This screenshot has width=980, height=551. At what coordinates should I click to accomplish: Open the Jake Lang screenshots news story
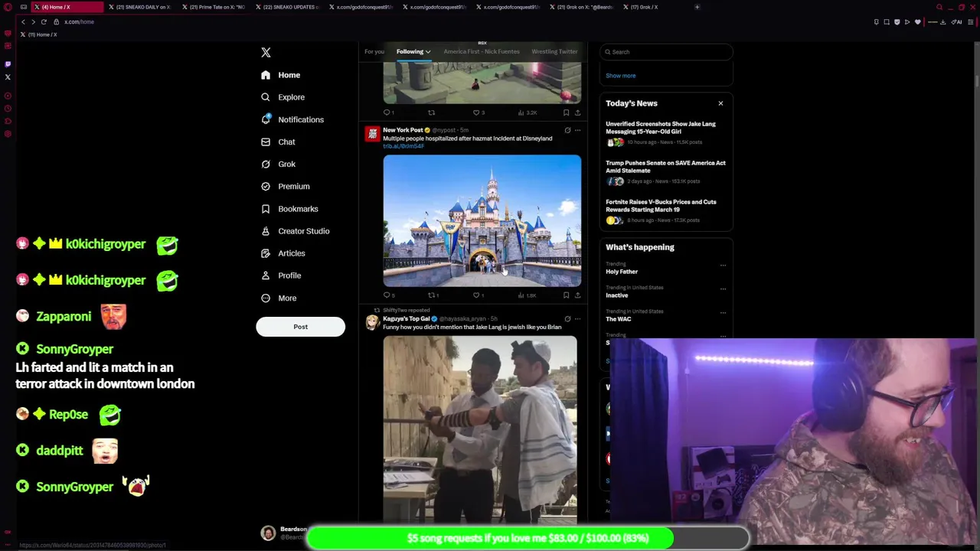(x=665, y=133)
